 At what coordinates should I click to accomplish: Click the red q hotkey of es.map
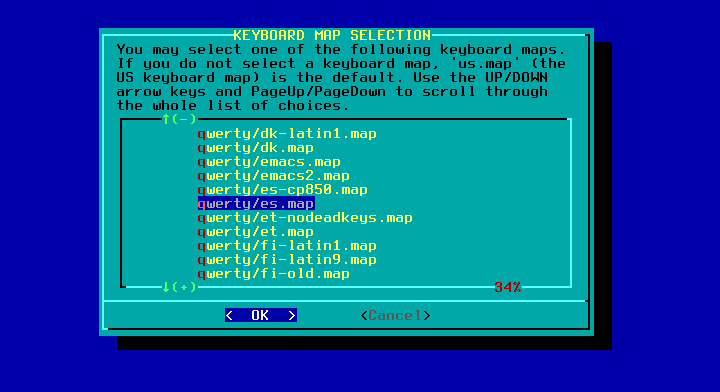tap(202, 204)
